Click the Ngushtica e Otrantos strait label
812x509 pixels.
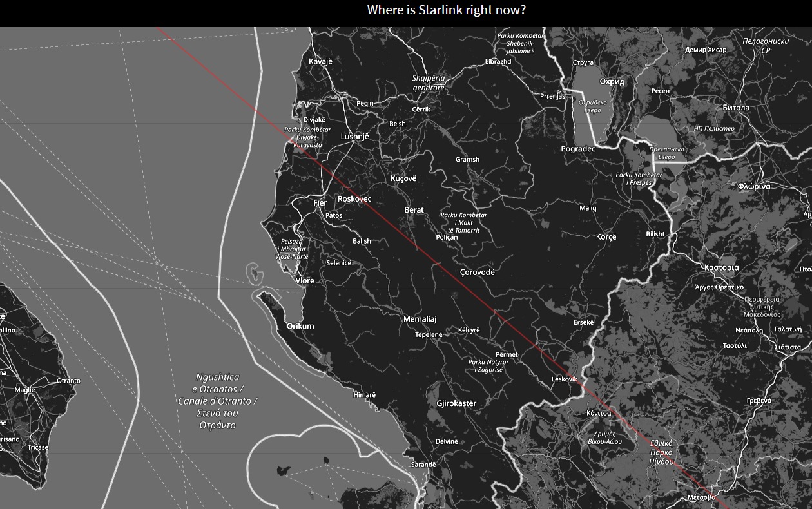pyautogui.click(x=217, y=401)
